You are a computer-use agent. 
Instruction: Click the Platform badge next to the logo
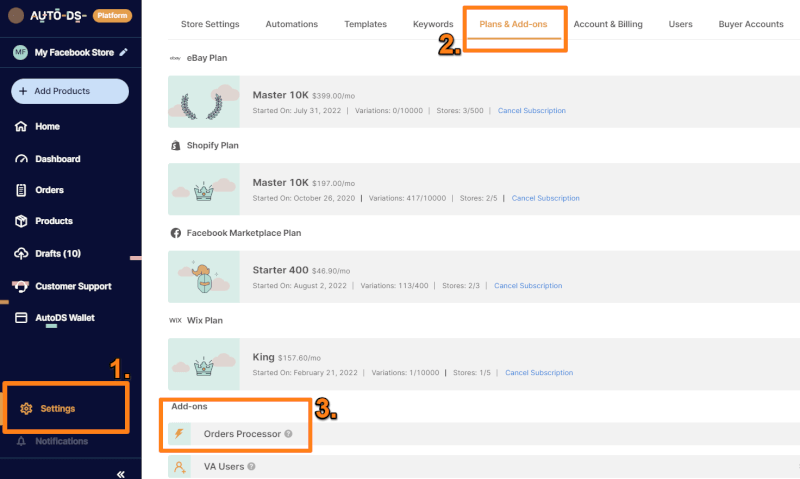coord(112,16)
